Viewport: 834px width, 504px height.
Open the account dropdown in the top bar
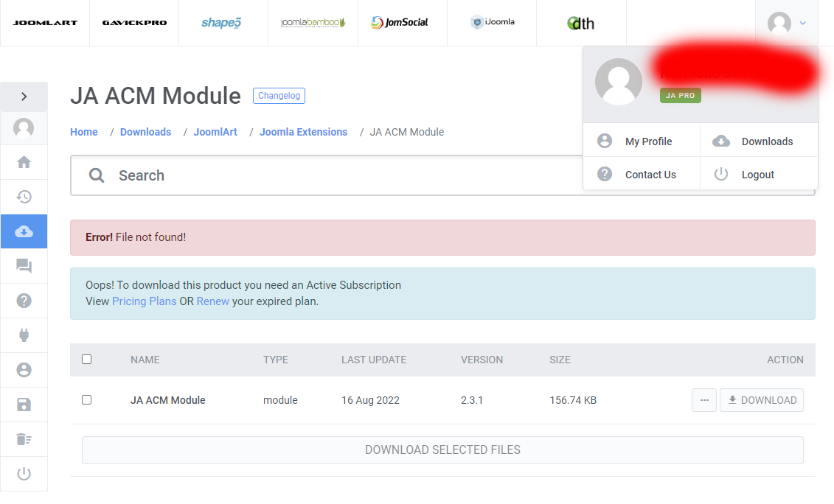coord(785,23)
